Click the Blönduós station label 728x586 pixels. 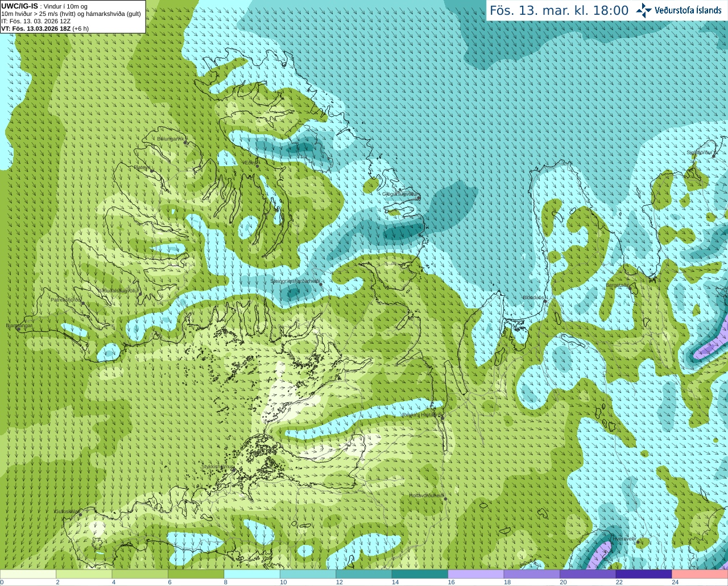click(534, 298)
